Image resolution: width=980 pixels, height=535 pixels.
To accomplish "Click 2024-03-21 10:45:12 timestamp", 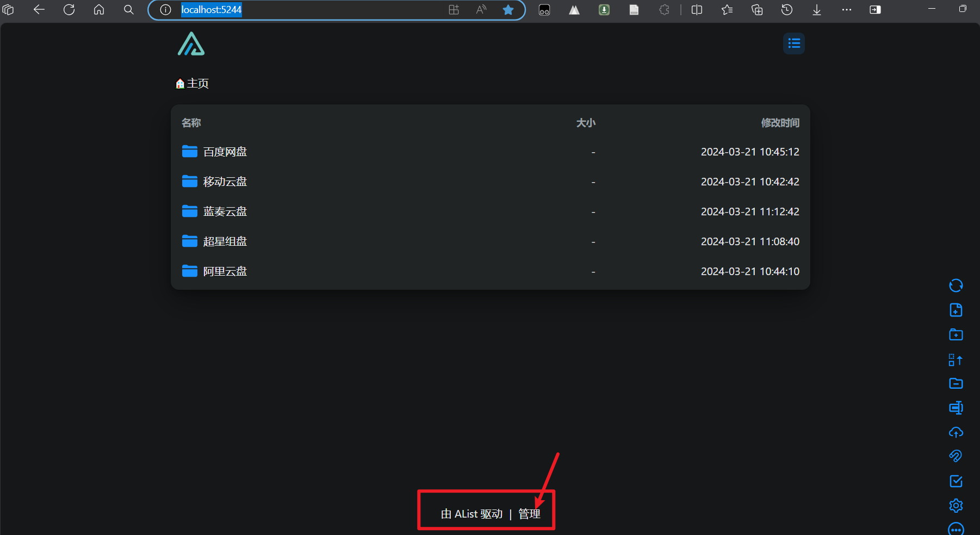I will pyautogui.click(x=750, y=152).
